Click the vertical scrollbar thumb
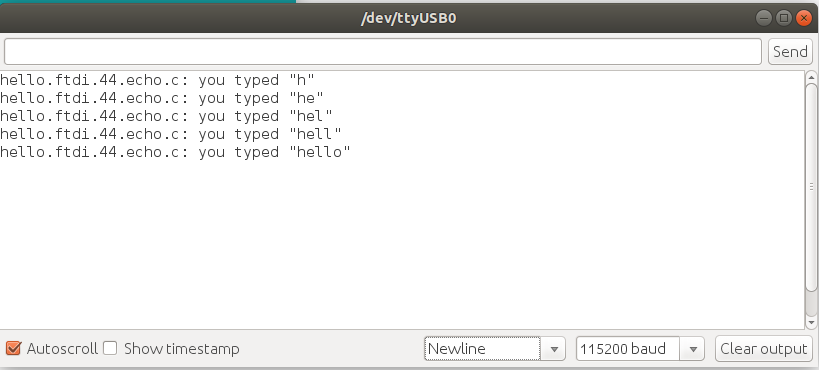Viewport: 819px width, 370px height. 811,187
